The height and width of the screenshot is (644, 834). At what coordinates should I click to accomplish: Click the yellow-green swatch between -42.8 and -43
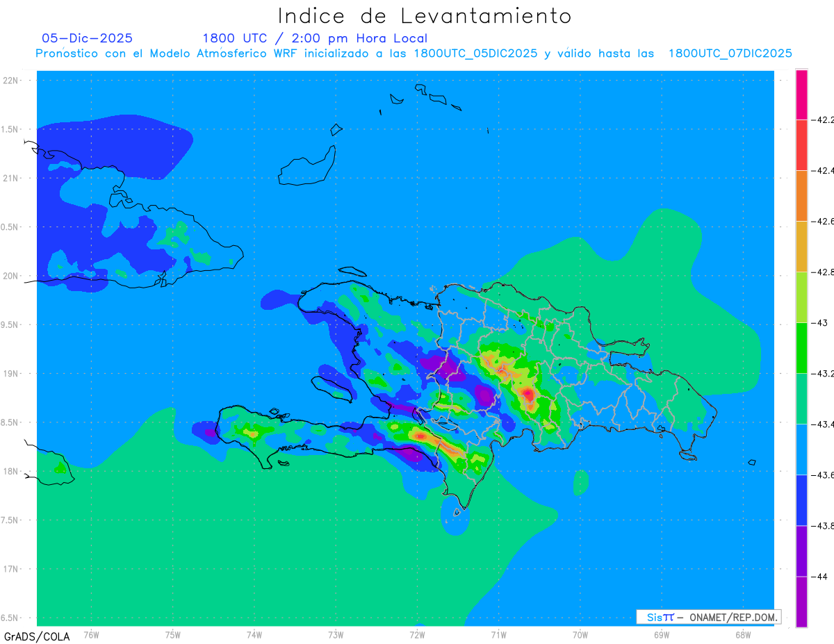[x=801, y=297]
